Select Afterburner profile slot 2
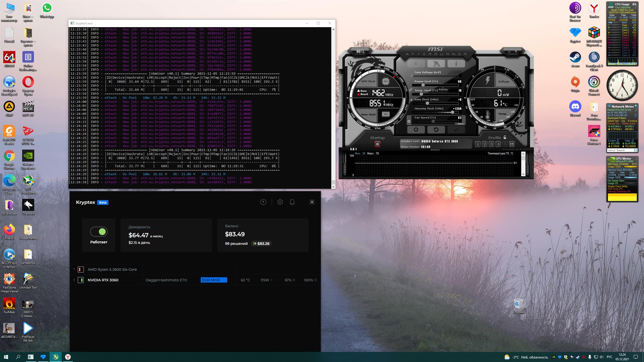Image resolution: width=644 pixels, height=362 pixels. pyautogui.click(x=484, y=144)
